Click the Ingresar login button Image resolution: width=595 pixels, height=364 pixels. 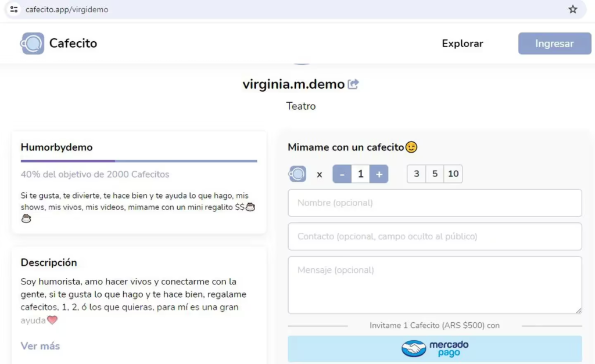click(554, 44)
